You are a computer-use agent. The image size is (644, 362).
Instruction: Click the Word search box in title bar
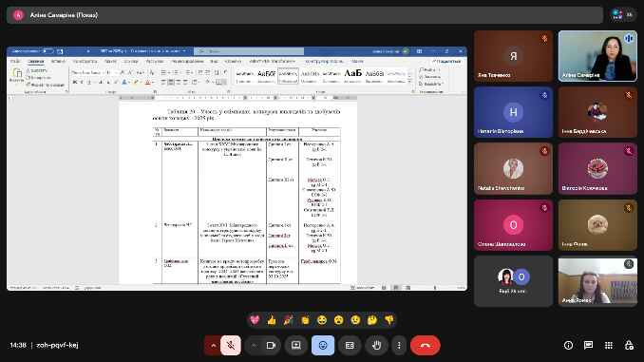click(249, 51)
